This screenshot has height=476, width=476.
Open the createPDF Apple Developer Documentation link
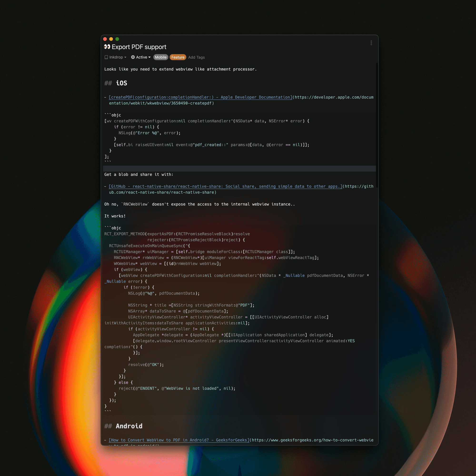pyautogui.click(x=200, y=97)
